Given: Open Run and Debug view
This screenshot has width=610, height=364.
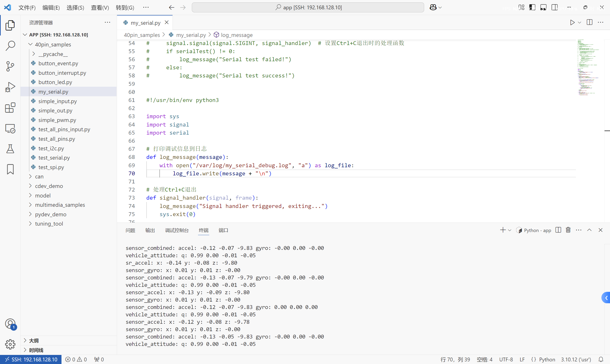Looking at the screenshot, I should tap(10, 87).
